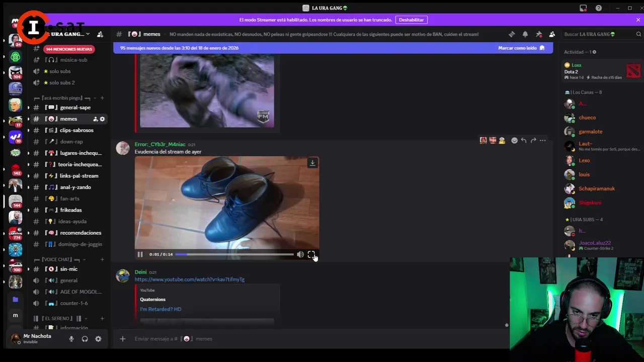
Task: Open the Threads icon in channel header
Action: click(x=512, y=34)
